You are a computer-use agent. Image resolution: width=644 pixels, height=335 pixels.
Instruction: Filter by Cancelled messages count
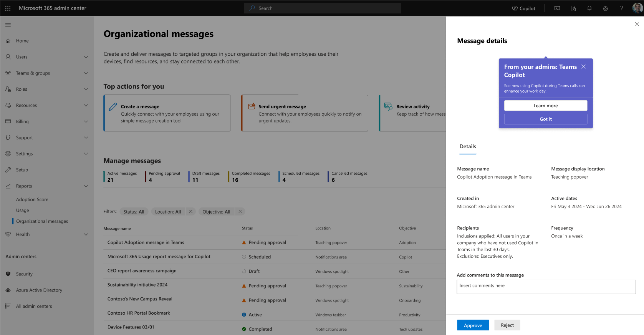click(348, 177)
